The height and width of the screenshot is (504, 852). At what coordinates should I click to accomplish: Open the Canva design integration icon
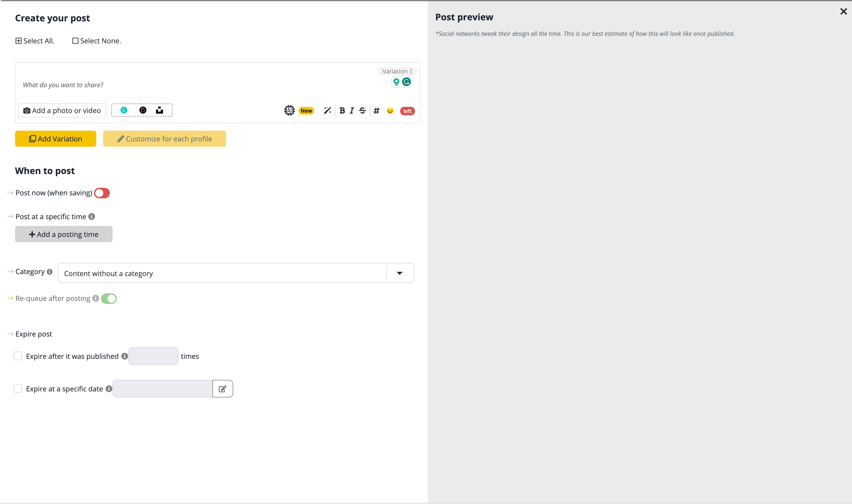pyautogui.click(x=124, y=110)
